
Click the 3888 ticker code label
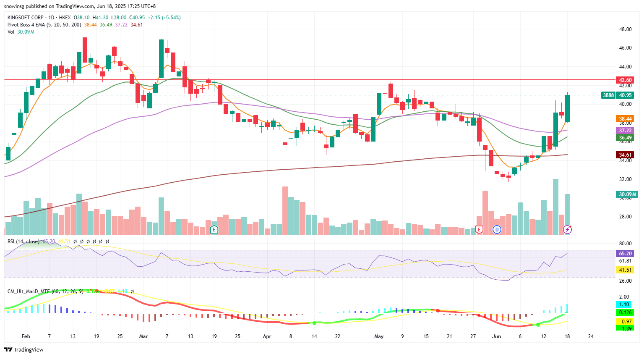608,95
